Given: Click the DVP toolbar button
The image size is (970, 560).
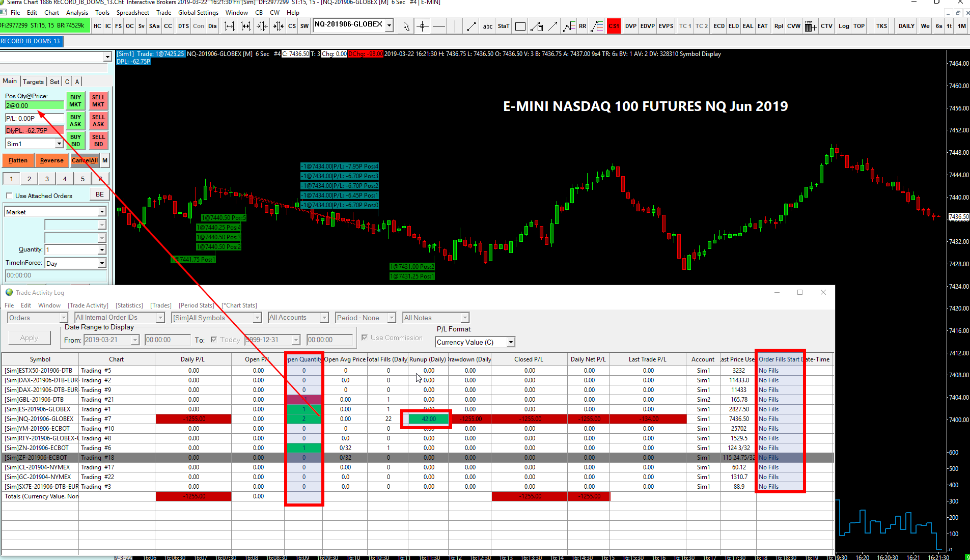Looking at the screenshot, I should tap(631, 26).
